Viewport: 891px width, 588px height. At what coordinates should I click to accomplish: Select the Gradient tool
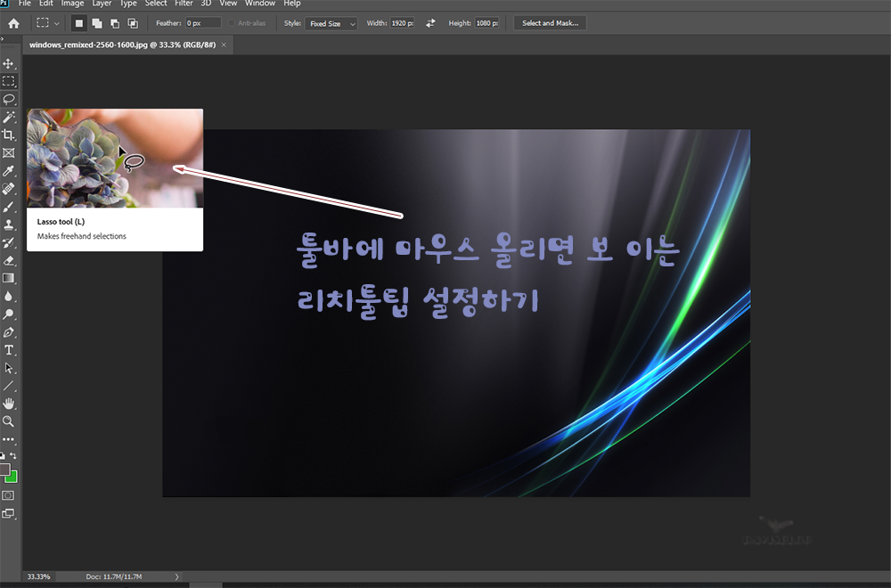tap(9, 278)
